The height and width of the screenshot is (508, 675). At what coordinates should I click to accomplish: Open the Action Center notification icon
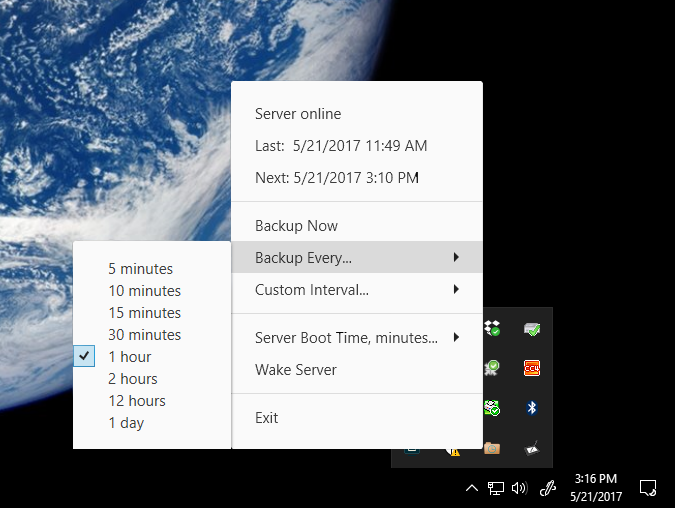pyautogui.click(x=647, y=488)
